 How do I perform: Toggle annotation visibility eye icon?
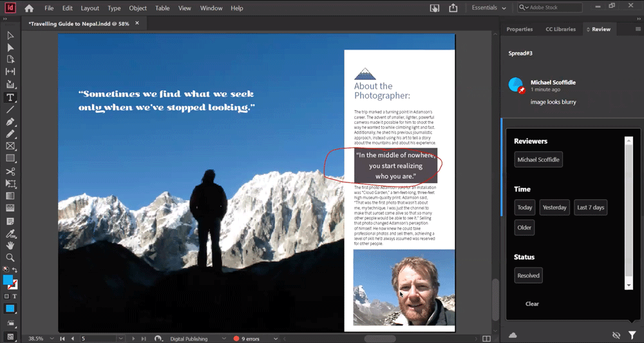pos(616,335)
